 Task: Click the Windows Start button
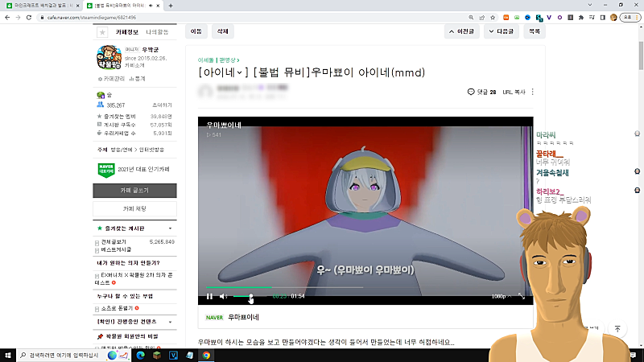pyautogui.click(x=8, y=354)
